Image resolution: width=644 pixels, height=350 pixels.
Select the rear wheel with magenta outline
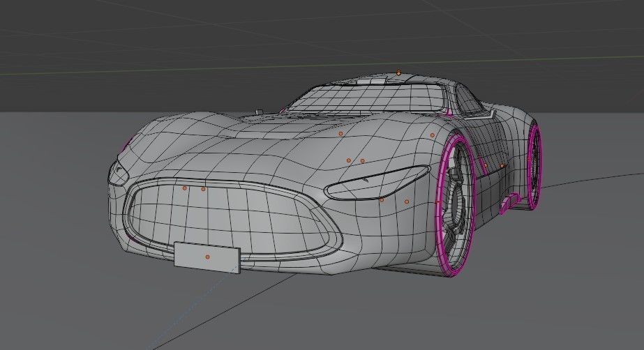coord(534,168)
